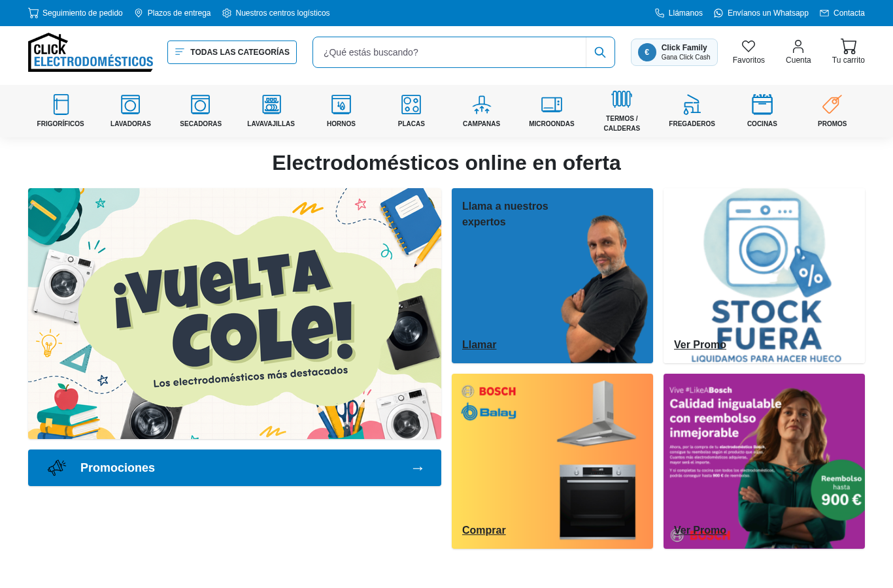This screenshot has width=893, height=588.
Task: Click the Click Family text label
Action: (x=684, y=48)
